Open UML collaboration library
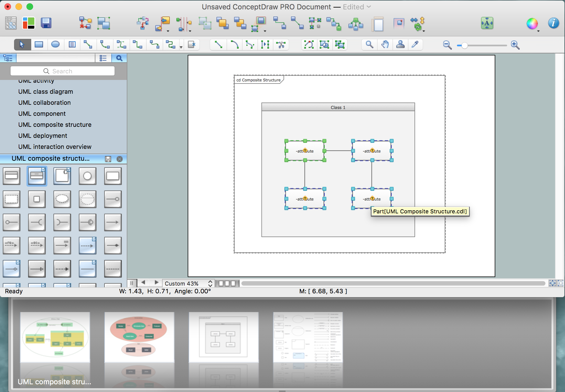Viewport: 565px width, 392px height. pos(44,103)
